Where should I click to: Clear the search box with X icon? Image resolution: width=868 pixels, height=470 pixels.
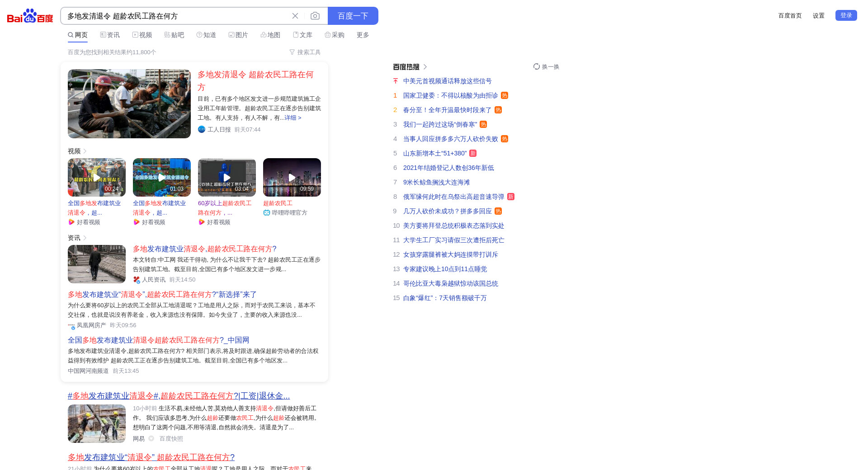pyautogui.click(x=295, y=16)
